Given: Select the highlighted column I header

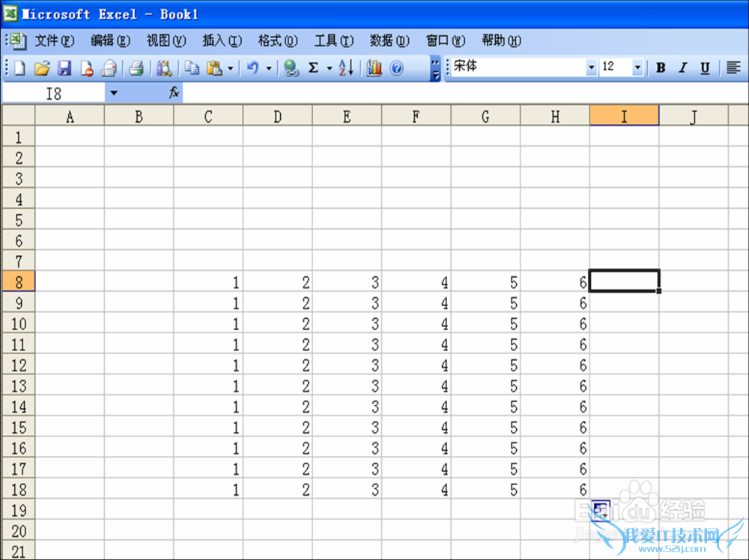Looking at the screenshot, I should [625, 116].
